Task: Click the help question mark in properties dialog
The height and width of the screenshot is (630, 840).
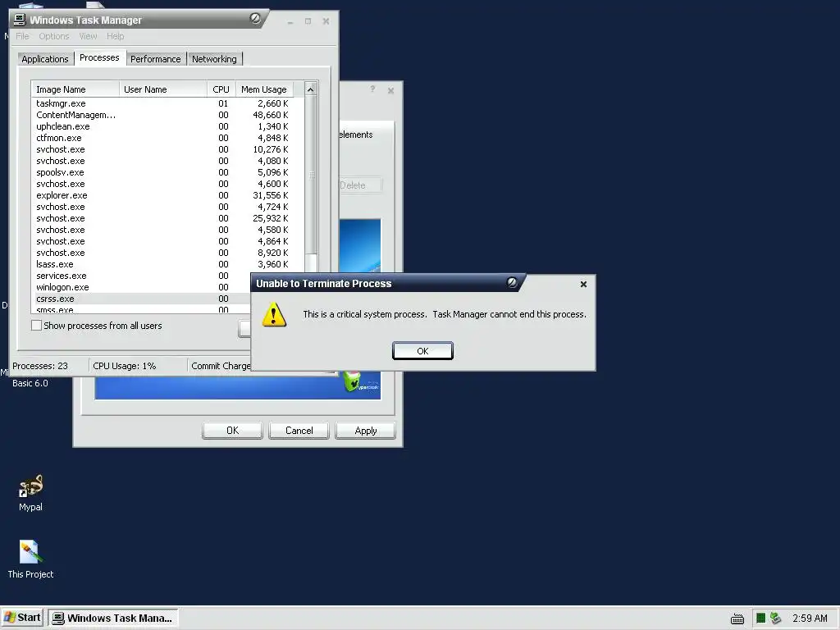Action: 372,89
